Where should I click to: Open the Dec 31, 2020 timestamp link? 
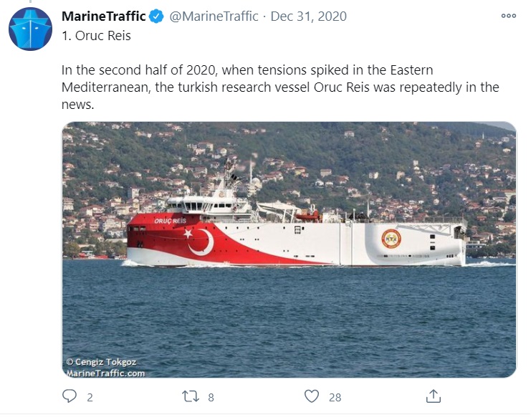coord(307,16)
